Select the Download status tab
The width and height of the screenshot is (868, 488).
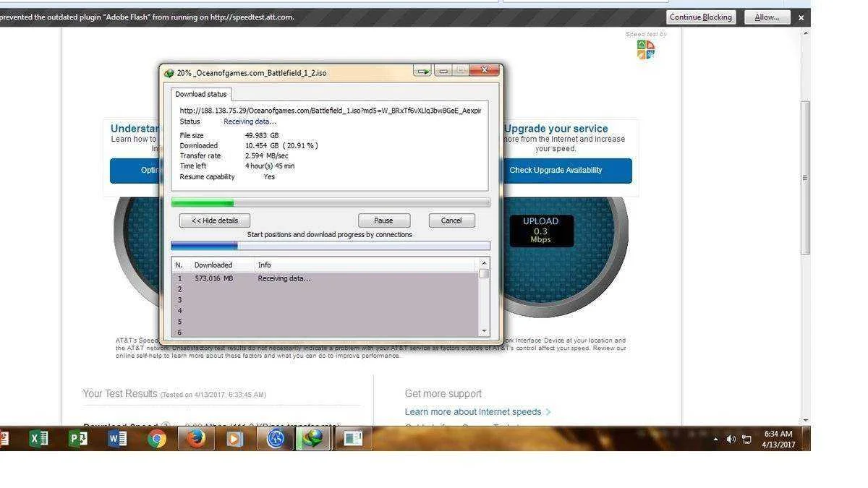(201, 94)
